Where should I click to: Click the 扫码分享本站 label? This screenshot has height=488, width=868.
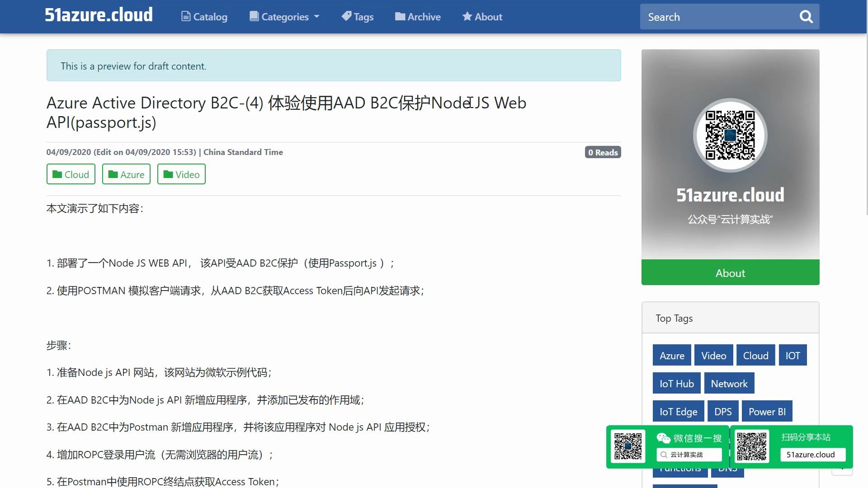coord(806,437)
